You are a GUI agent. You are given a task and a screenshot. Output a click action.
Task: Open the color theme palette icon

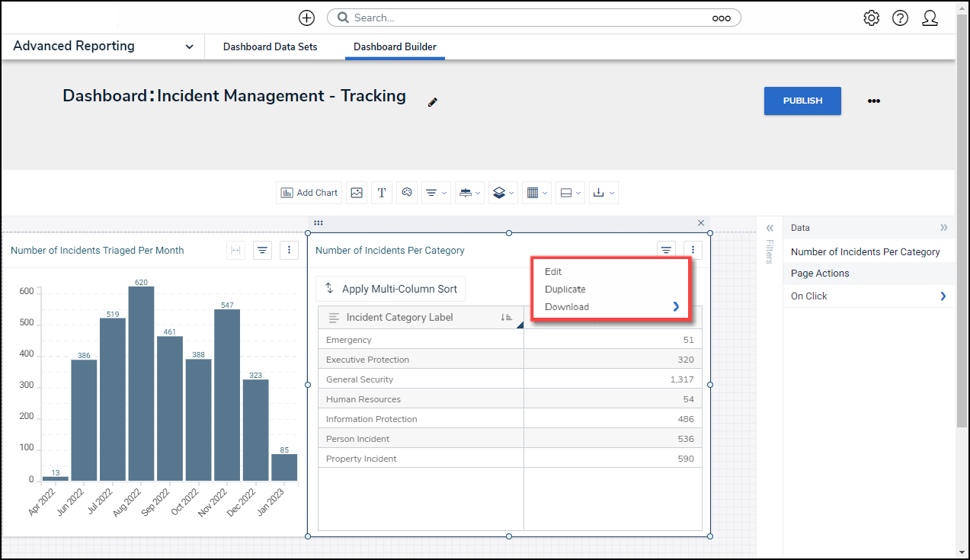coord(407,193)
